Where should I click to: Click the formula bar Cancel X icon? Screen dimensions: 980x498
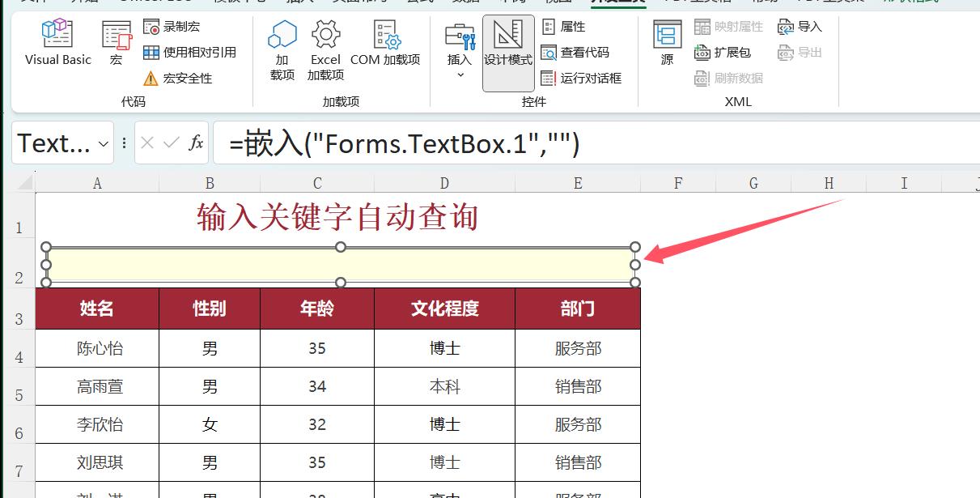[x=146, y=143]
